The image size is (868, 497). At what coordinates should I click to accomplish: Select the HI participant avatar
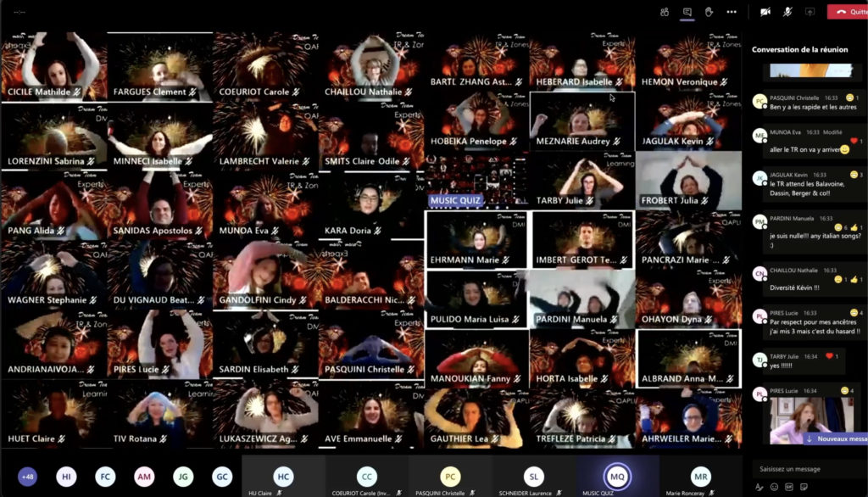(66, 477)
